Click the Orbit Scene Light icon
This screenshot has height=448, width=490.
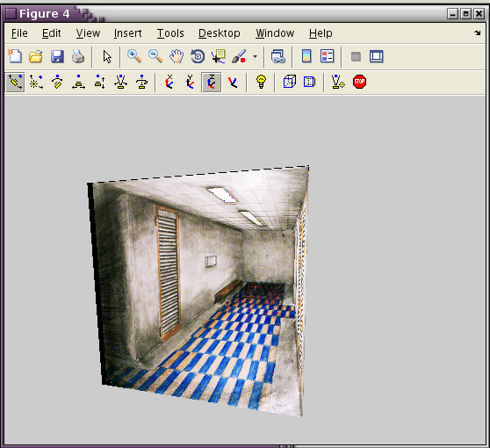tap(36, 83)
